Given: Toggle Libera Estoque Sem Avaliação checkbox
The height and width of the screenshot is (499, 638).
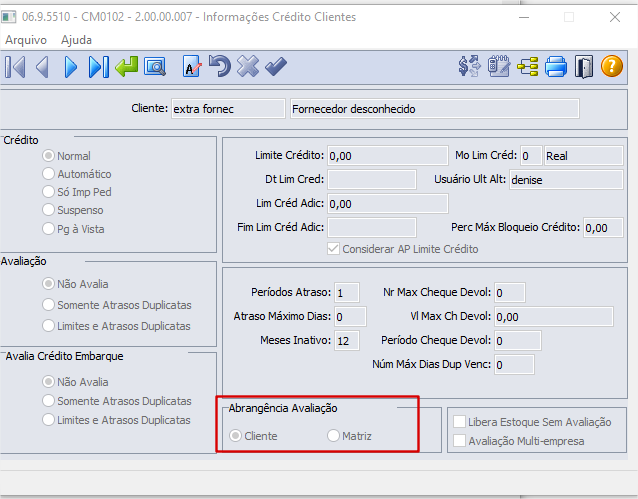Looking at the screenshot, I should (x=533, y=422).
